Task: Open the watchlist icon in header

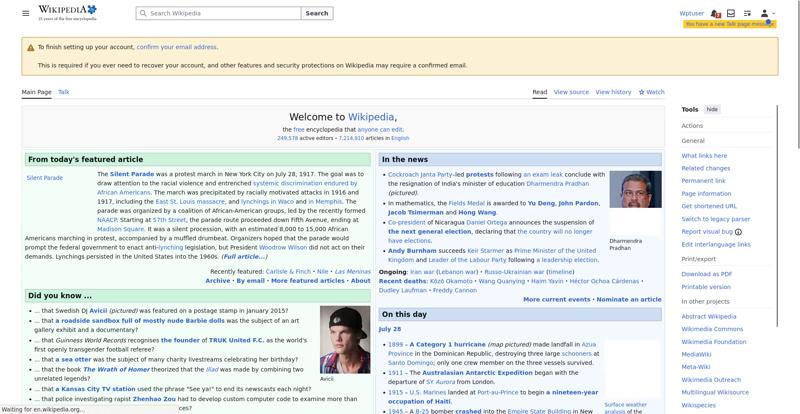Action: (x=747, y=13)
